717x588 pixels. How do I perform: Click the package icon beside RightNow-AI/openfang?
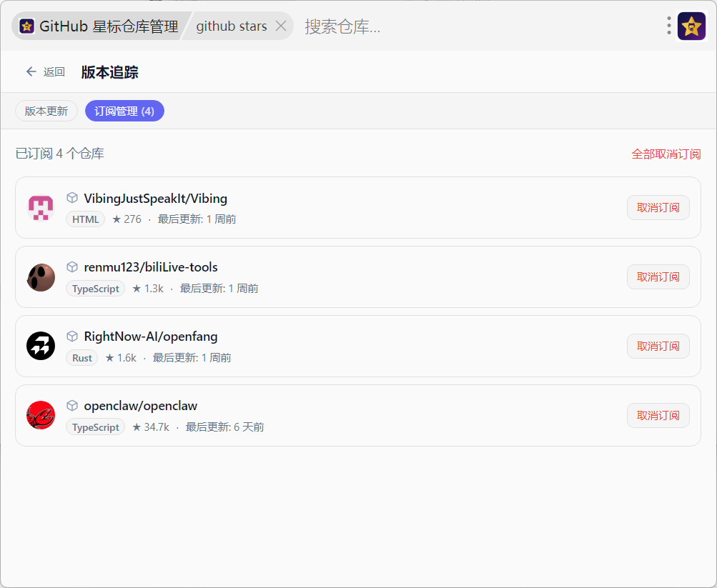[72, 337]
